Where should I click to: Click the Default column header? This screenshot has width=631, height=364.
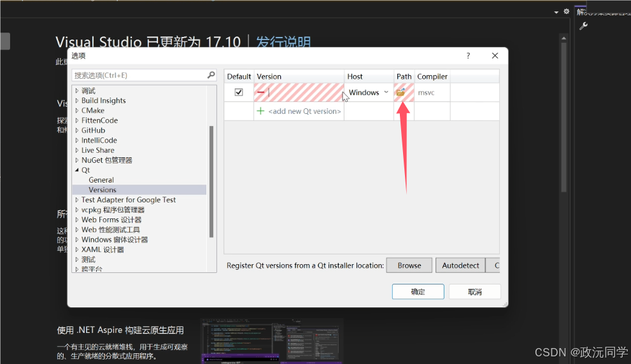point(239,76)
